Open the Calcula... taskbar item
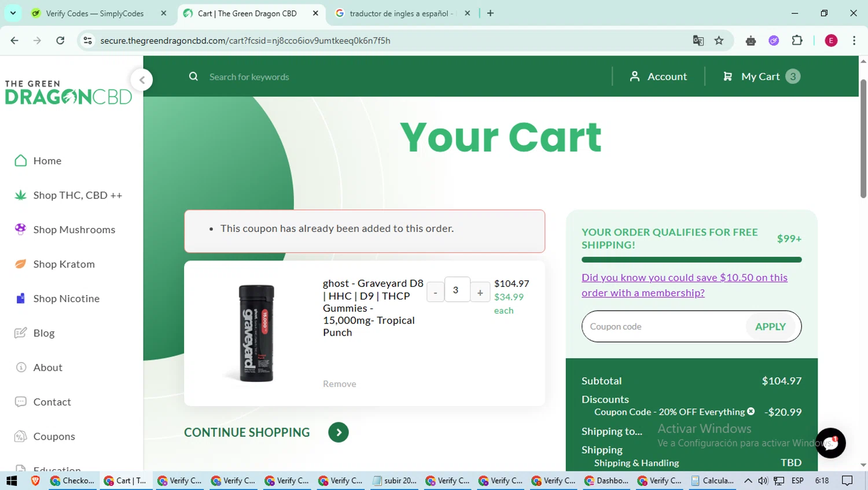The image size is (868, 490). coord(713,481)
